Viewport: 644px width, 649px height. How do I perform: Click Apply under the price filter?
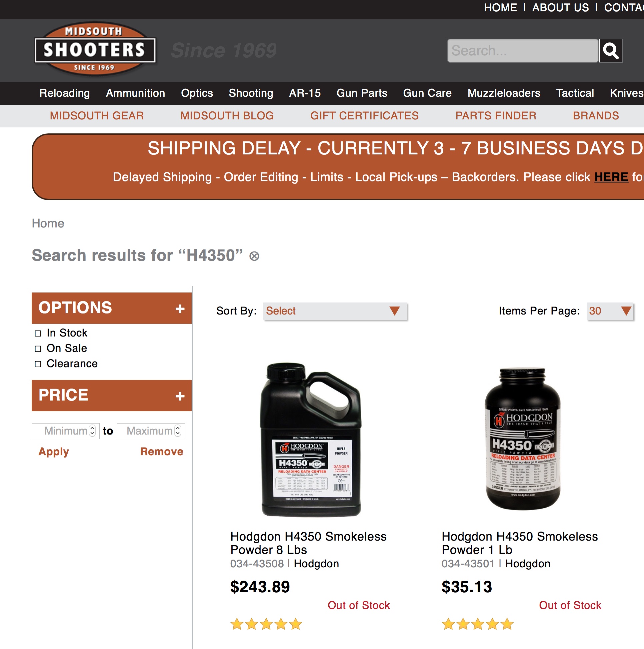tap(54, 452)
